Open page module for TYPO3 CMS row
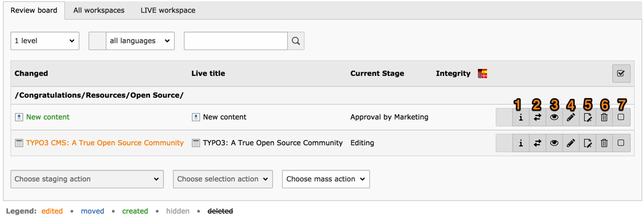Image resolution: width=644 pixels, height=220 pixels. pyautogui.click(x=588, y=143)
